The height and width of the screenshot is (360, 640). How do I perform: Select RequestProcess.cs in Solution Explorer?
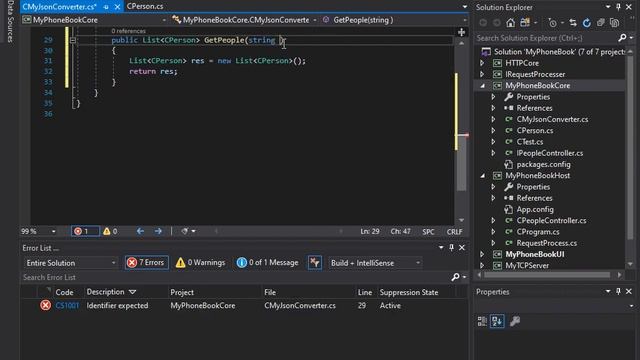(x=547, y=243)
